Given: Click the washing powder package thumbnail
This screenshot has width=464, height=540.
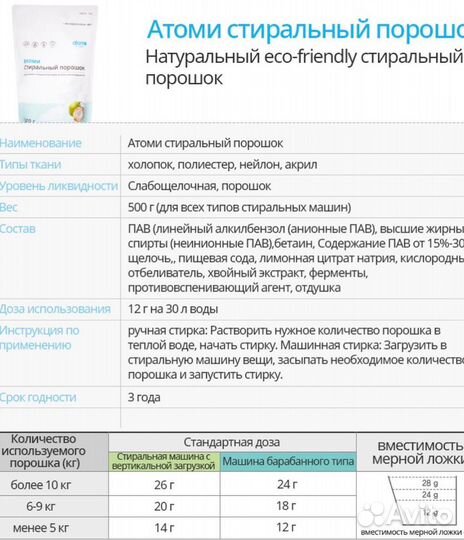Looking at the screenshot, I should click(x=54, y=64).
